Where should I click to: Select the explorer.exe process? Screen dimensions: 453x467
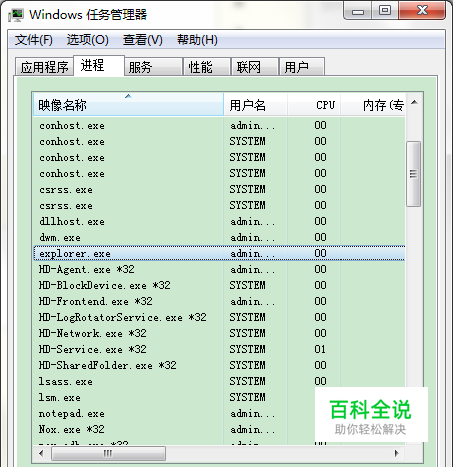219,253
